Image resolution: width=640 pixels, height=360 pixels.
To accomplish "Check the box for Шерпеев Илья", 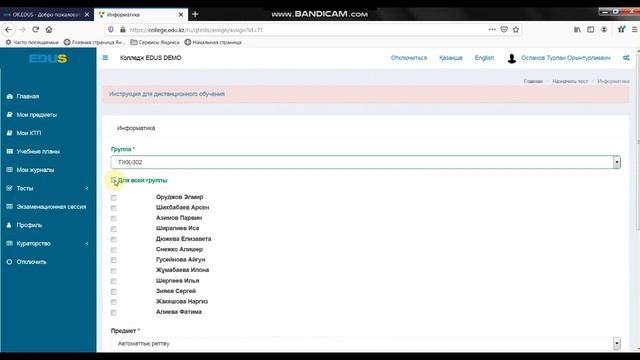I will [113, 281].
